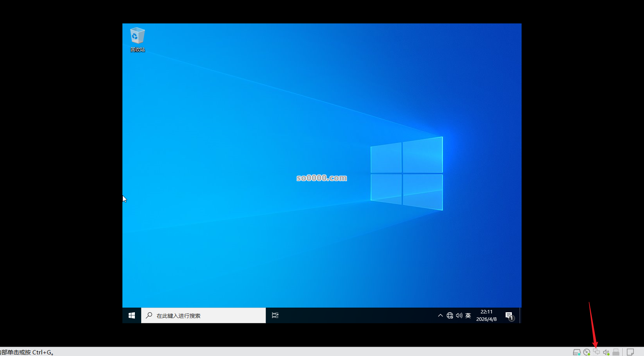Image resolution: width=644 pixels, height=356 pixels.
Task: Click the speaker icon to open volume control
Action: 458,315
